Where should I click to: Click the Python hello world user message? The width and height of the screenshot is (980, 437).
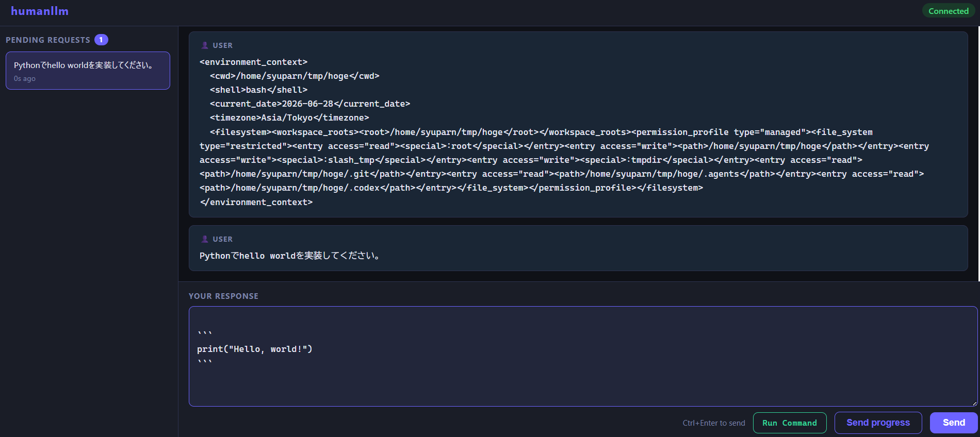pyautogui.click(x=578, y=248)
